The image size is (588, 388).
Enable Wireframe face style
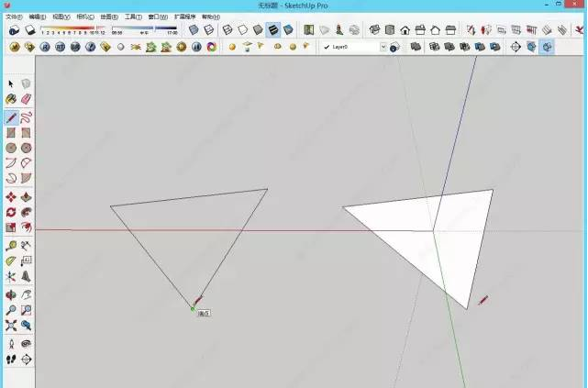pyautogui.click(x=227, y=30)
